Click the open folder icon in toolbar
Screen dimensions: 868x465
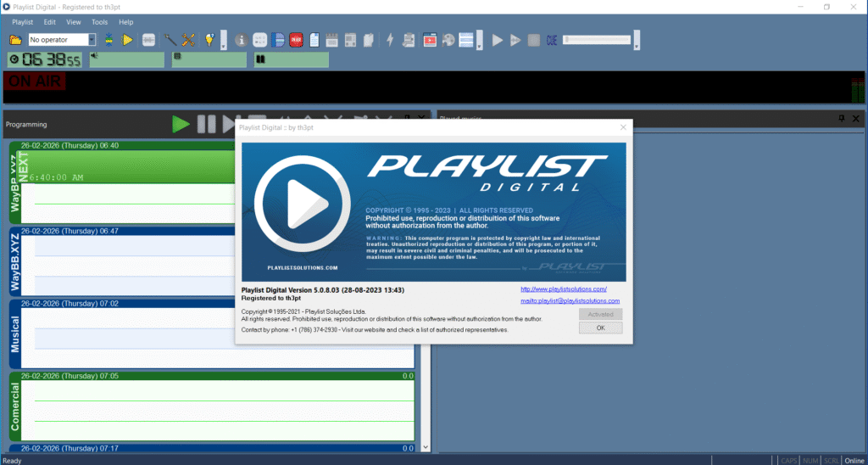15,40
